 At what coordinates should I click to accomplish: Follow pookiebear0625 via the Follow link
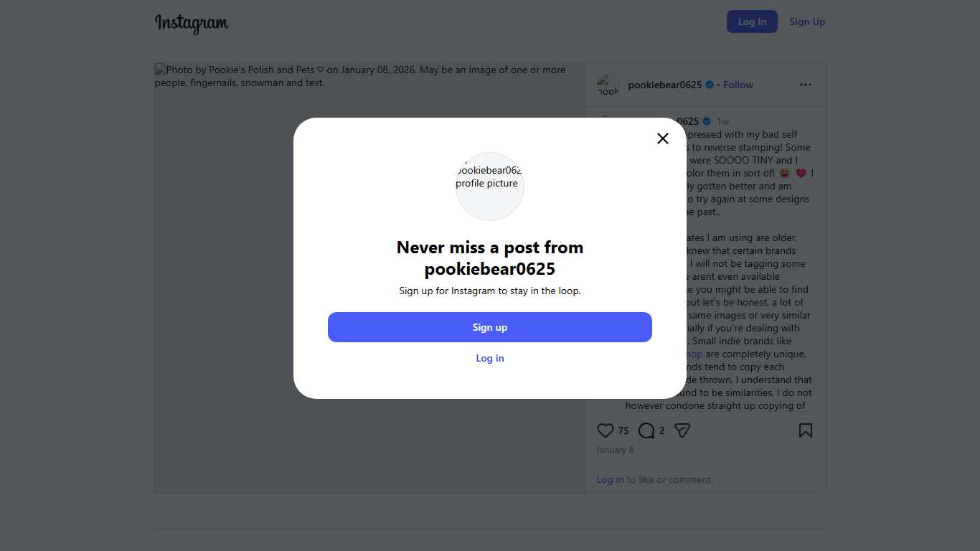click(x=738, y=85)
